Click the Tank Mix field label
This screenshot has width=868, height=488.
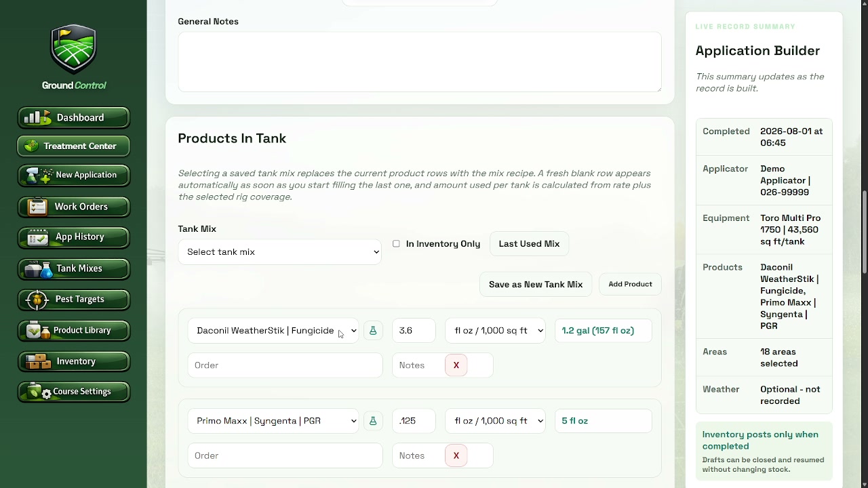tap(197, 229)
